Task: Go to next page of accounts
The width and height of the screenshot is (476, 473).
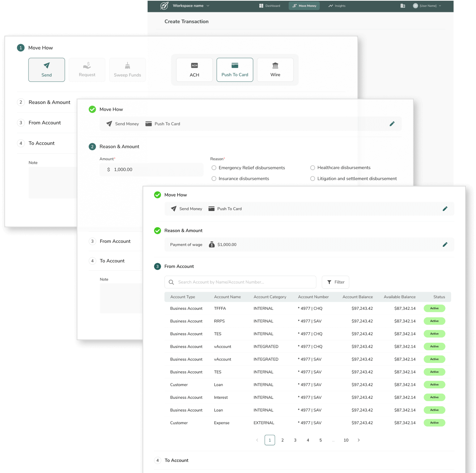Action: [x=358, y=440]
